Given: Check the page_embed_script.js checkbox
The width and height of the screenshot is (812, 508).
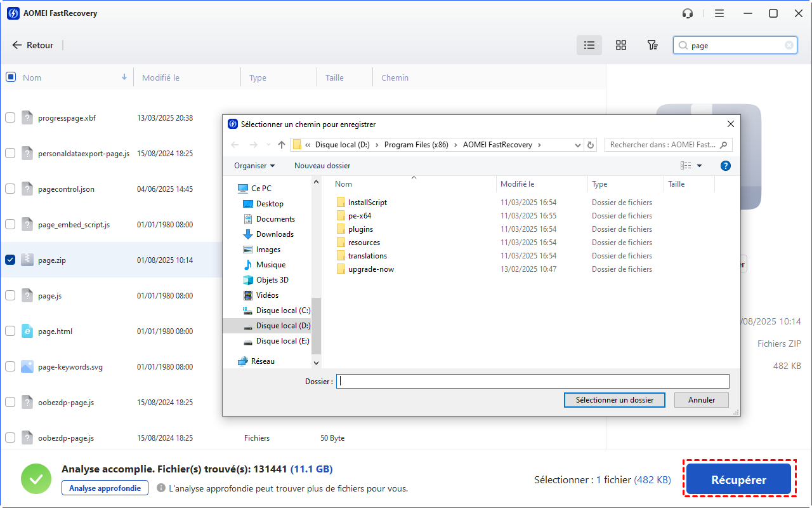Looking at the screenshot, I should point(10,224).
